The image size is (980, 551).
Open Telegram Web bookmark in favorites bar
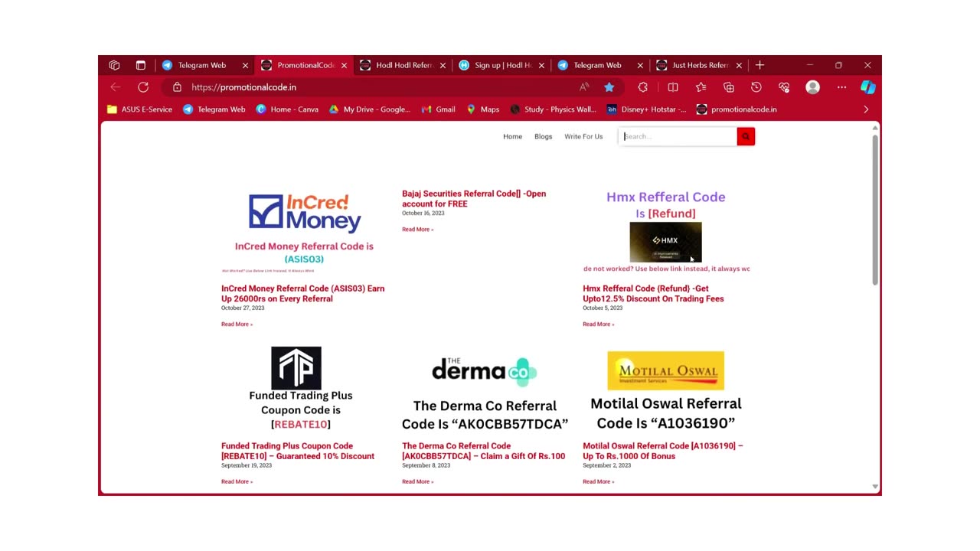[214, 109]
